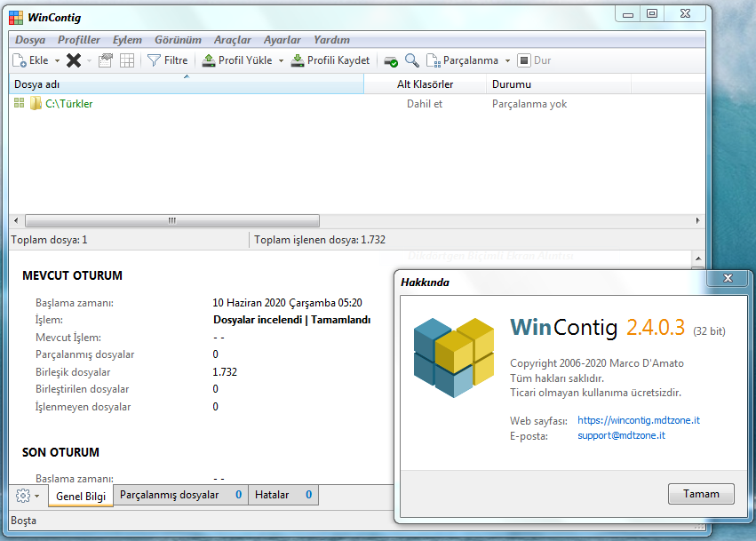
Task: Switch to the Hatalar tab
Action: 283,495
